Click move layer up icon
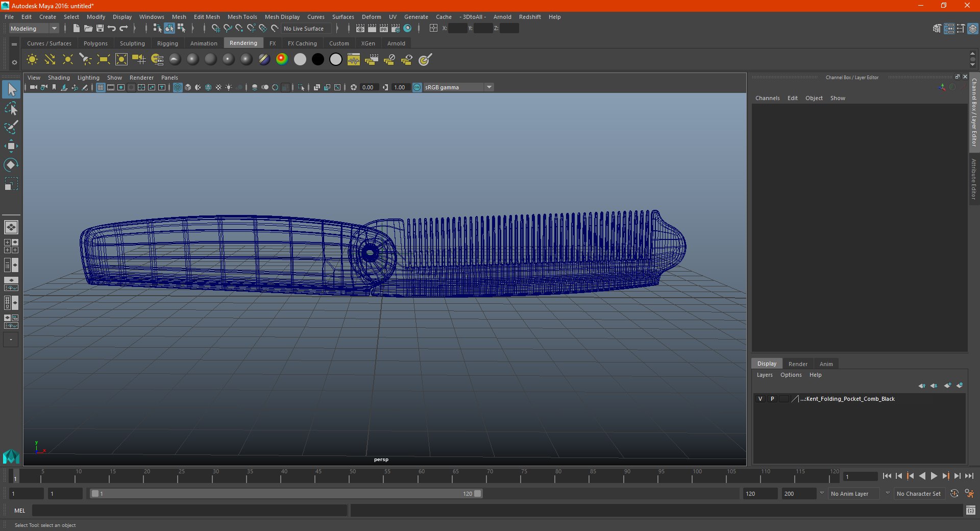The height and width of the screenshot is (531, 980). (x=922, y=385)
